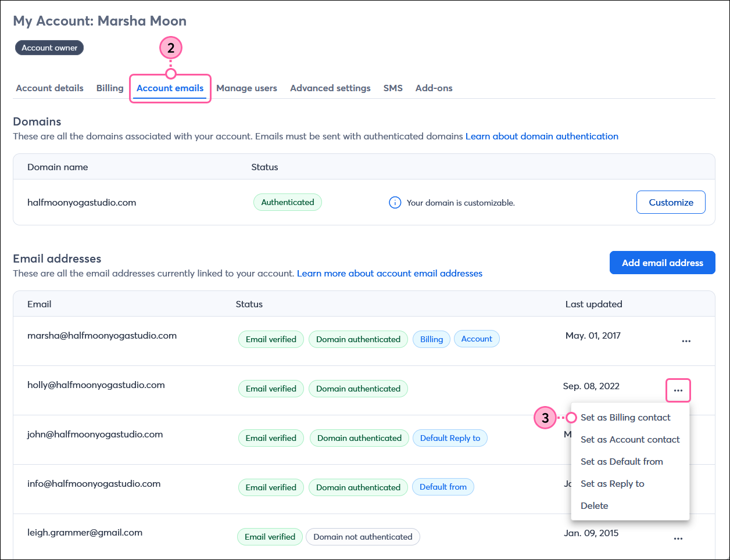This screenshot has width=730, height=560.
Task: Click Domain authenticated tag on marsha's row
Action: (358, 339)
